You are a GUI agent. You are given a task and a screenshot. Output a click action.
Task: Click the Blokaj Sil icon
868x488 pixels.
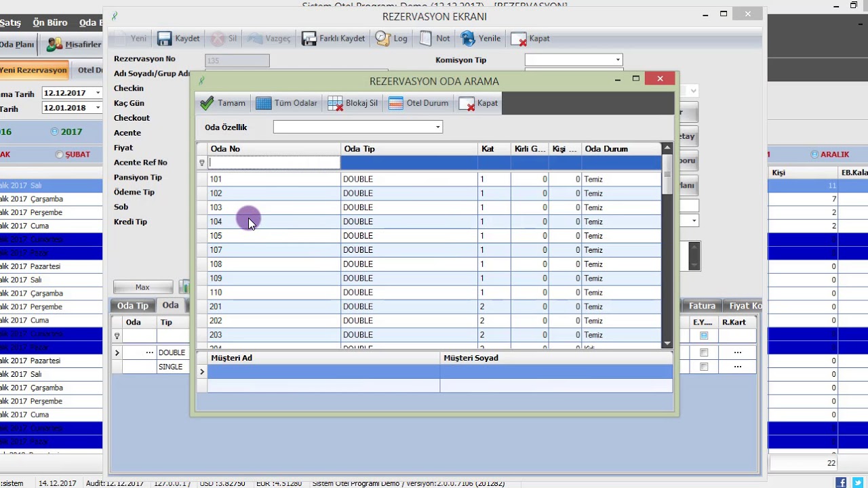(x=335, y=103)
